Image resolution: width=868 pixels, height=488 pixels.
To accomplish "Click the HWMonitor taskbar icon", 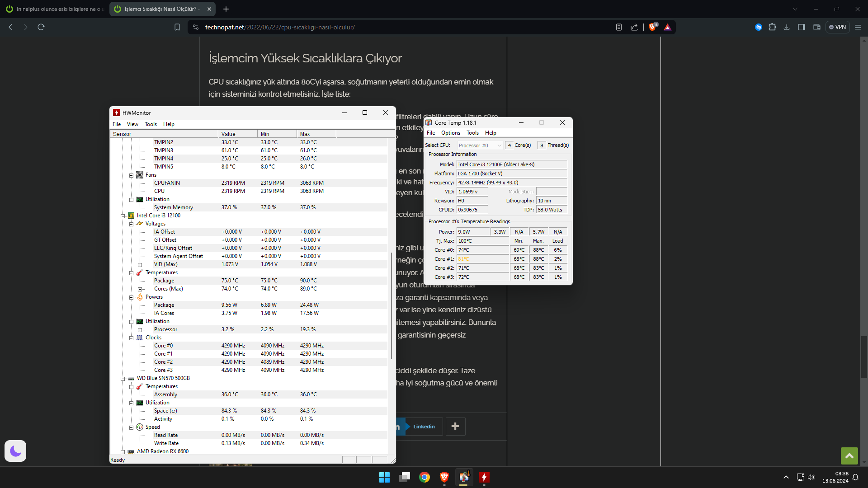I will (x=484, y=477).
